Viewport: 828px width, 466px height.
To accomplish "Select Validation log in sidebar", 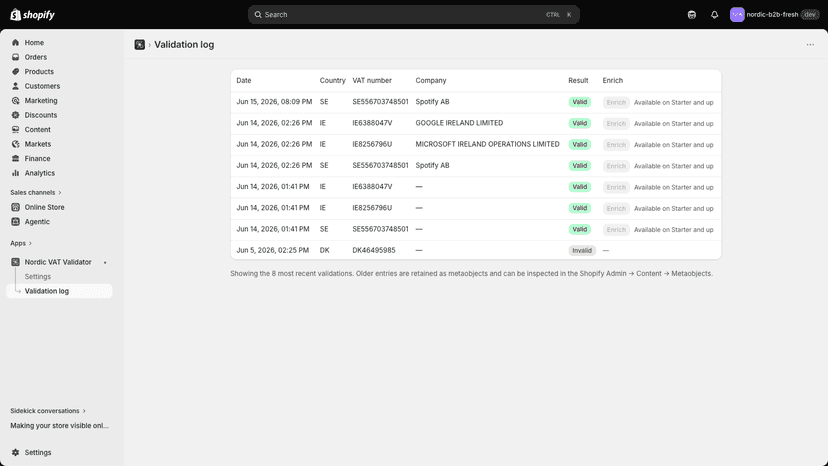I will pos(59,291).
